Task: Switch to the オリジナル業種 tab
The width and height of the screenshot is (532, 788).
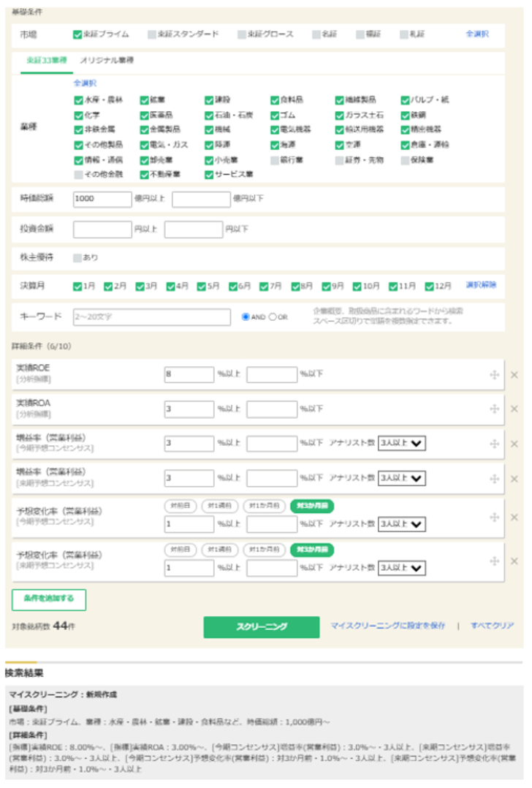Action: (107, 61)
